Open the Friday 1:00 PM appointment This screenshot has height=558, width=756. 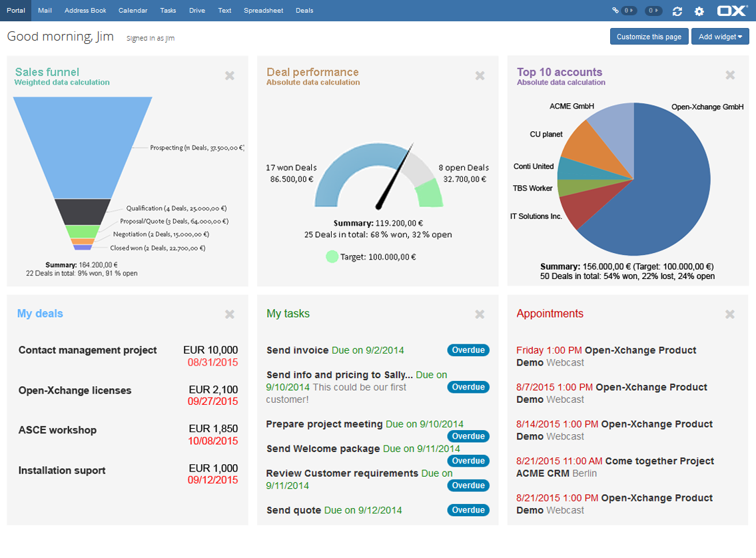tap(606, 356)
